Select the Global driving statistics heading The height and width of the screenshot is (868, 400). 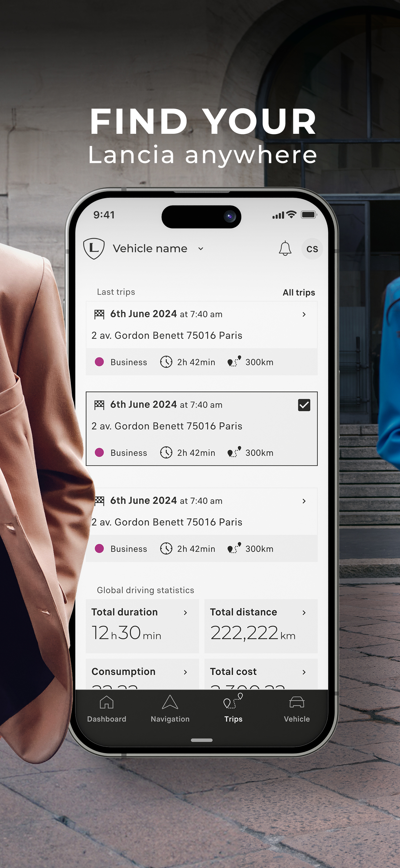click(x=145, y=590)
